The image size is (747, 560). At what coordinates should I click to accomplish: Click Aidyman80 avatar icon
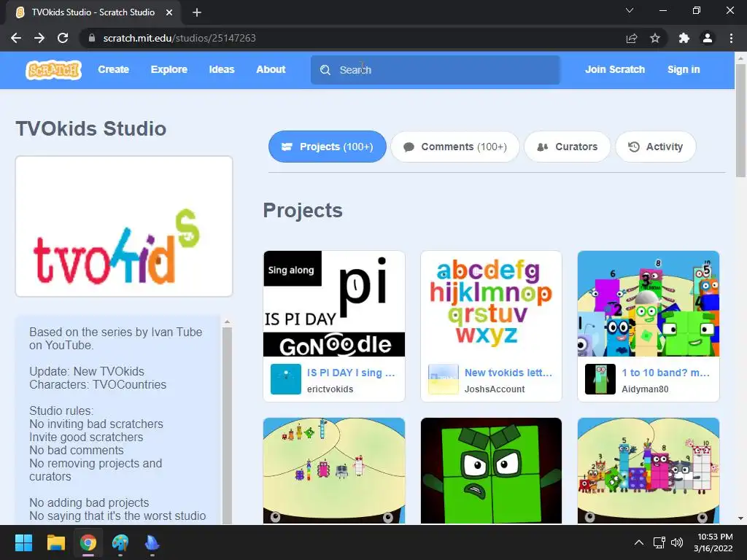pos(600,379)
